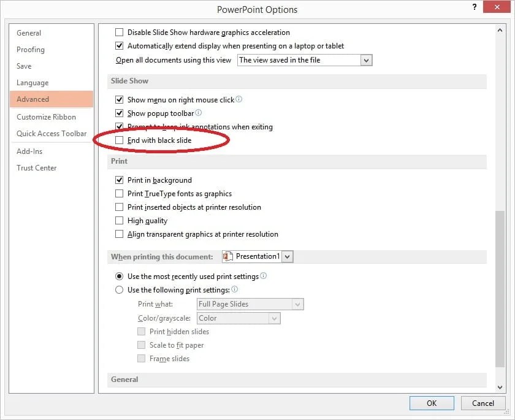Click the info icon next to 'Show popup toolbar'
Viewport: 515px width, 420px height.
pyautogui.click(x=199, y=113)
